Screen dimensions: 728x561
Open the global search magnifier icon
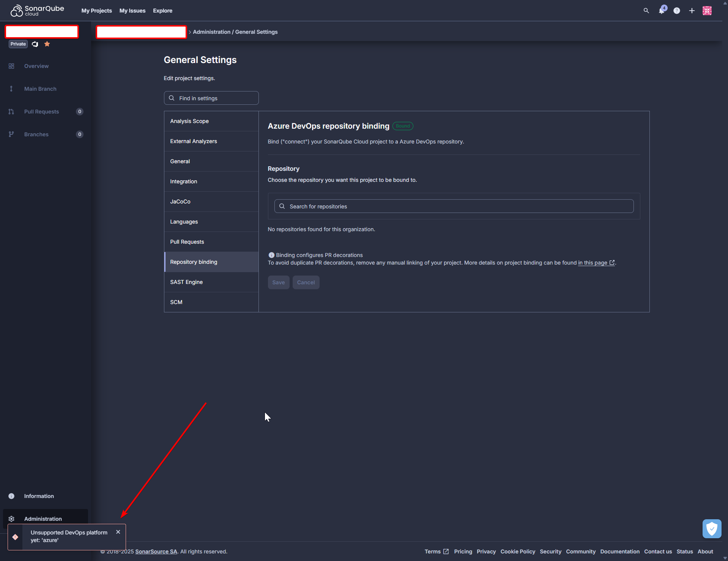click(646, 11)
